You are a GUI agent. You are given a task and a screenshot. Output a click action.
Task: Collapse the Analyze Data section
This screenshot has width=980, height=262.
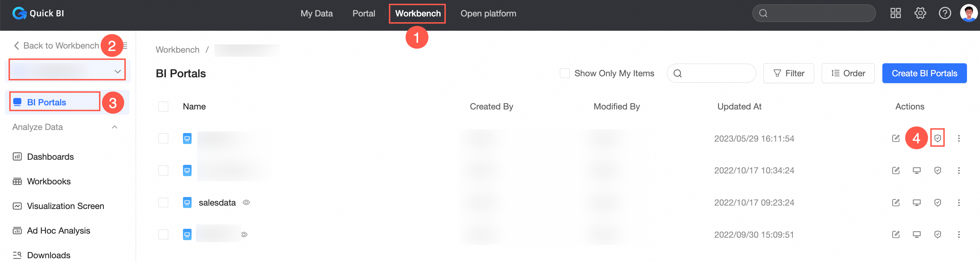click(114, 127)
